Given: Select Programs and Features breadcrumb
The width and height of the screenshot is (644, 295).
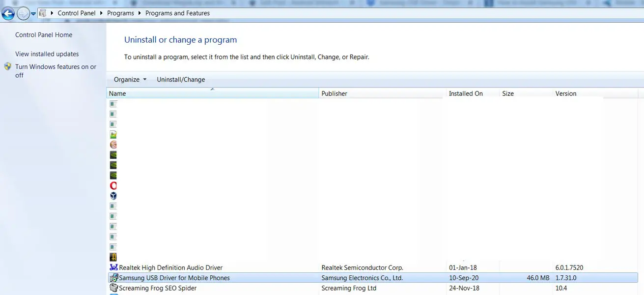Looking at the screenshot, I should click(177, 13).
